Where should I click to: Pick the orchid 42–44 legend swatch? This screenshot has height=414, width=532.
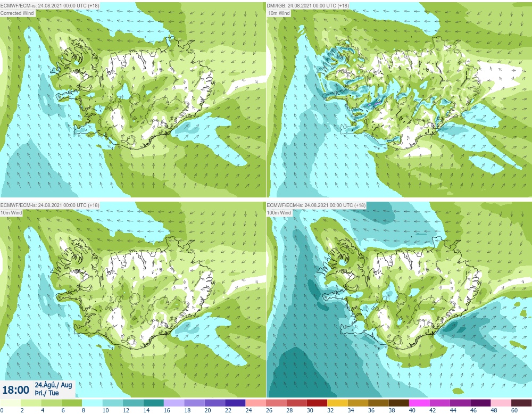point(440,403)
